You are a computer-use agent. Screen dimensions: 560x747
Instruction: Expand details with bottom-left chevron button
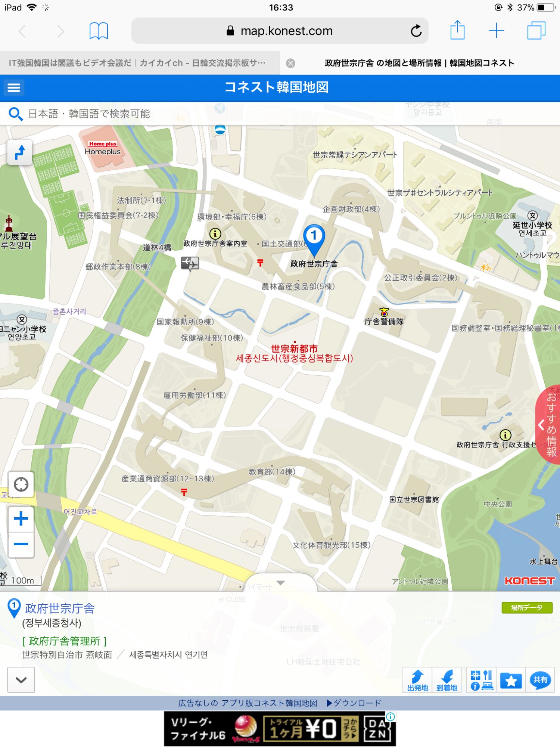coord(21,680)
